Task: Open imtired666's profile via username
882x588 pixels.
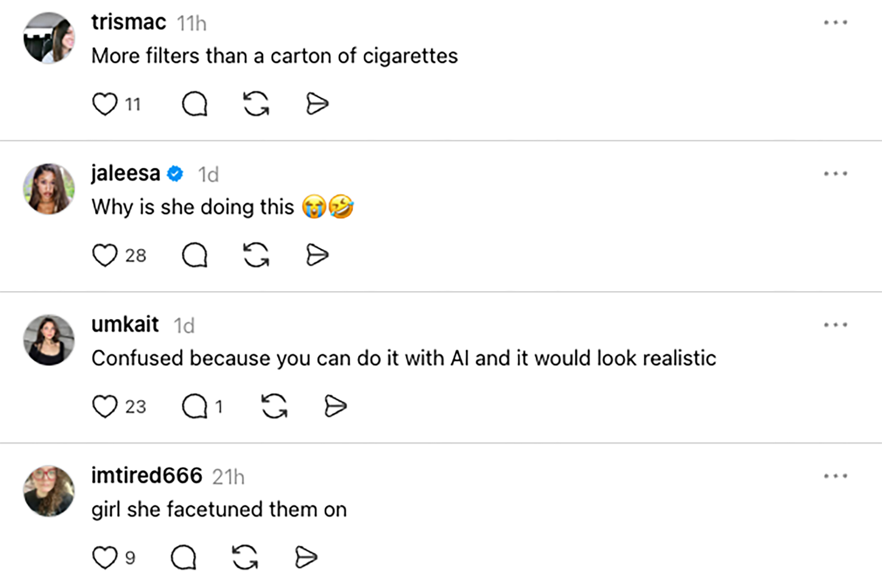Action: point(146,476)
